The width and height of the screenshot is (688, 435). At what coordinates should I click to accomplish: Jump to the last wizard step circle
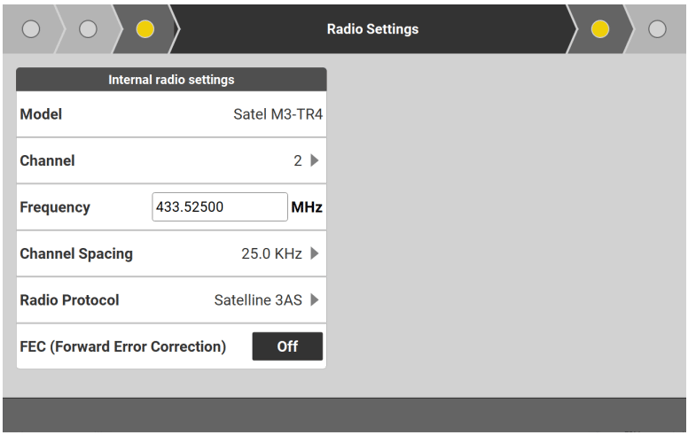657,29
